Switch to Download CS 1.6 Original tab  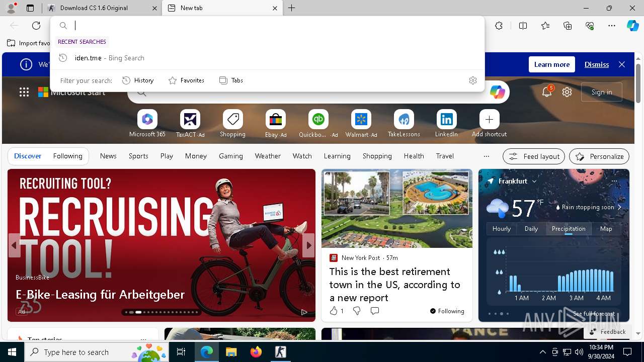click(102, 8)
